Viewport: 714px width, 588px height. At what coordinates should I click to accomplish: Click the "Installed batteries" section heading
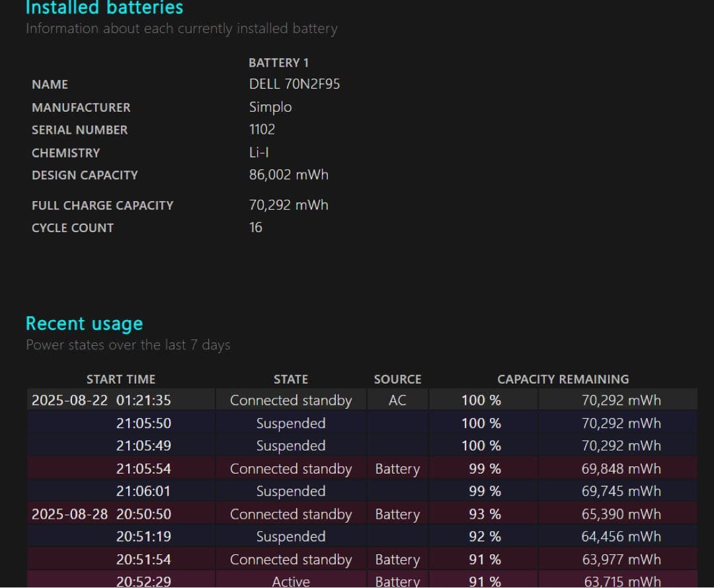coord(104,8)
